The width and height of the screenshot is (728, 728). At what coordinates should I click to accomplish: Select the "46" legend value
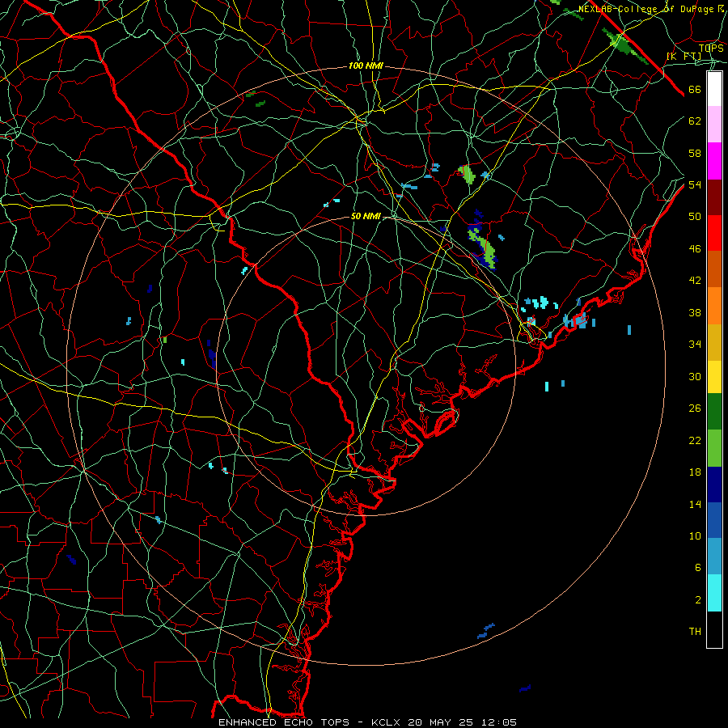(695, 249)
